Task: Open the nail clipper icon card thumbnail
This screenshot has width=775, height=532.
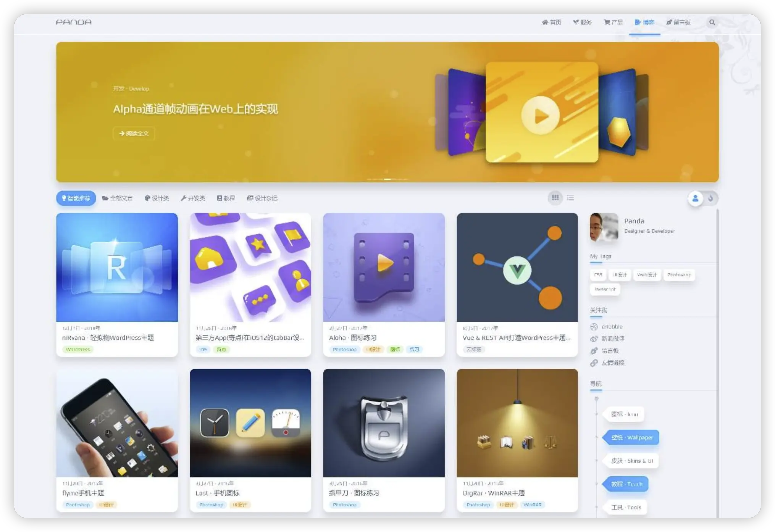Action: tap(384, 423)
